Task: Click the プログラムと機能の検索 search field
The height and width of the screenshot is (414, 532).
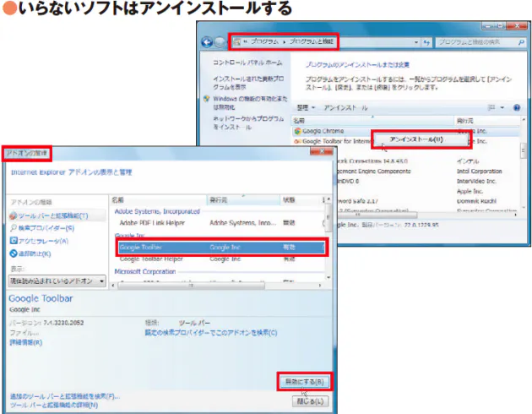Action: (x=476, y=42)
